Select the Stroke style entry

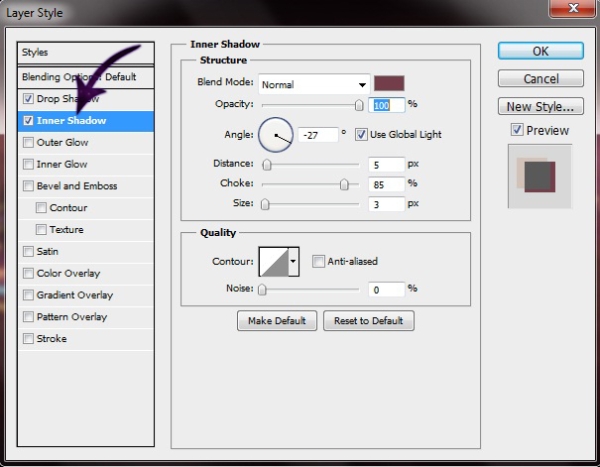click(52, 339)
